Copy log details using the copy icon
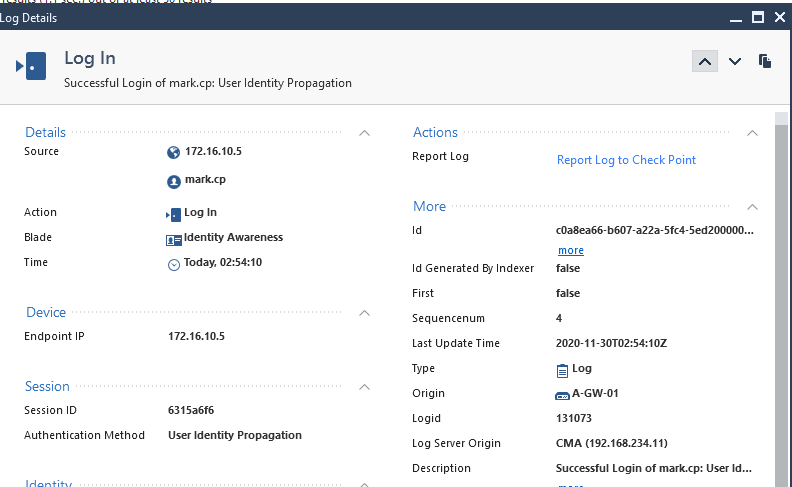 click(x=765, y=61)
